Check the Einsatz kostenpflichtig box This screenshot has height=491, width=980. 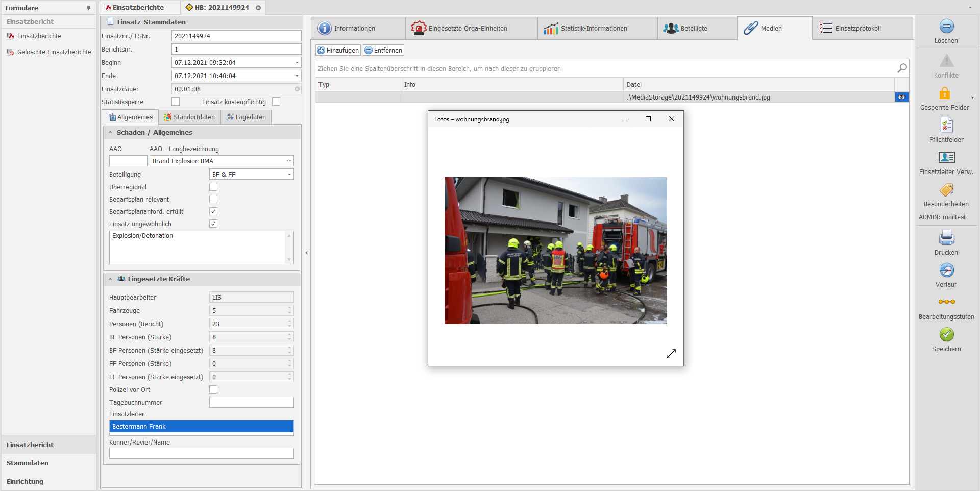pyautogui.click(x=276, y=102)
